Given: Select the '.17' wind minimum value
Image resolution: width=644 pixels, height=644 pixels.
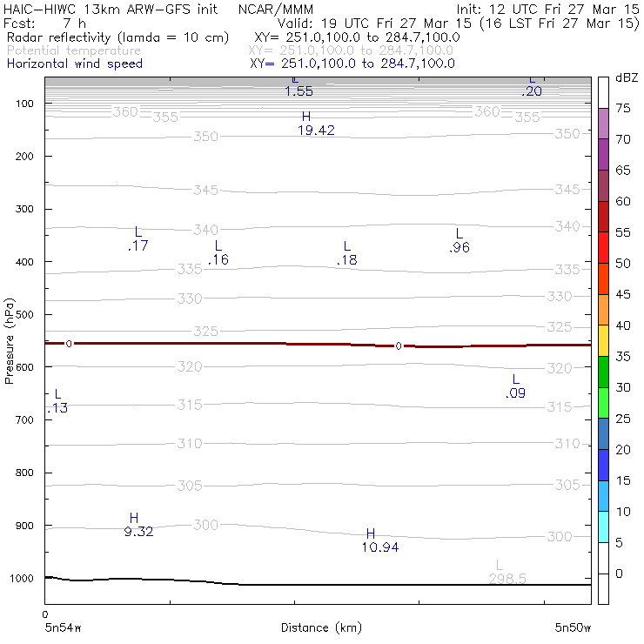Looking at the screenshot, I should 138,245.
